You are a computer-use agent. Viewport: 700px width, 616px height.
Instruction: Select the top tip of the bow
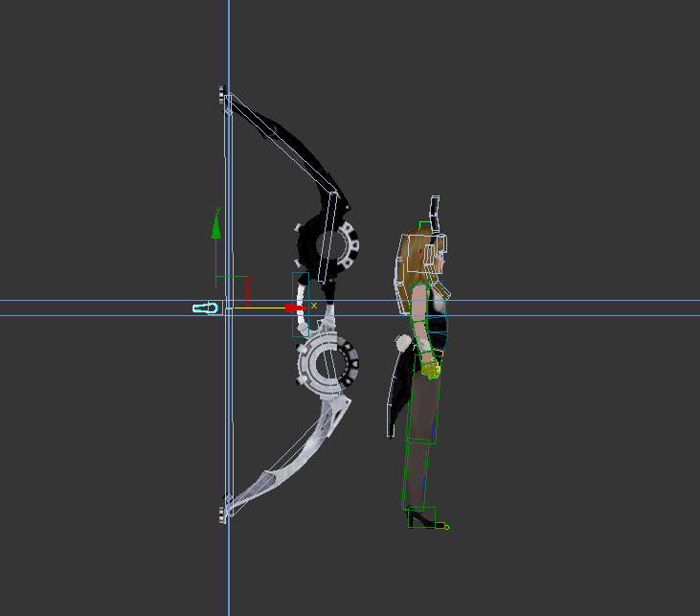(223, 94)
